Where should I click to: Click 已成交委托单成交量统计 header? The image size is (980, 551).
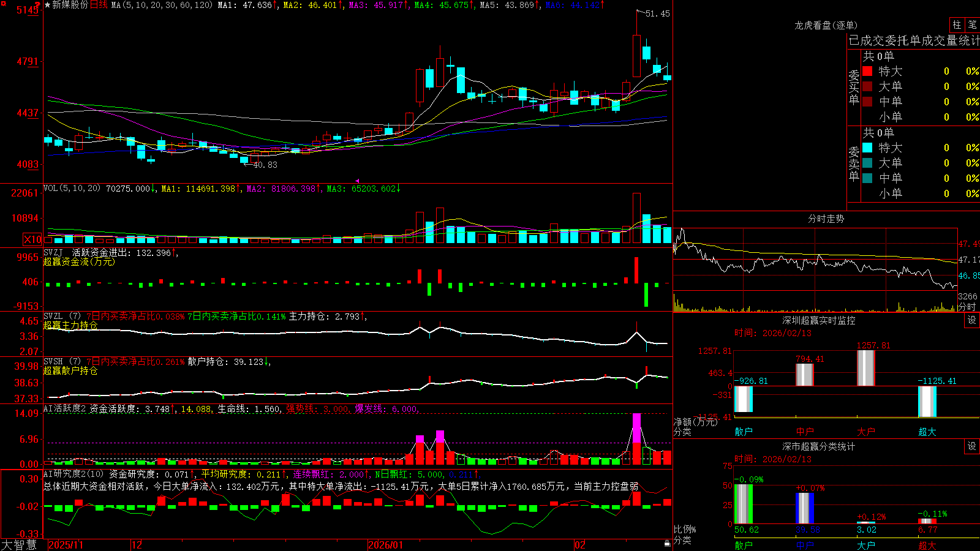(x=914, y=40)
